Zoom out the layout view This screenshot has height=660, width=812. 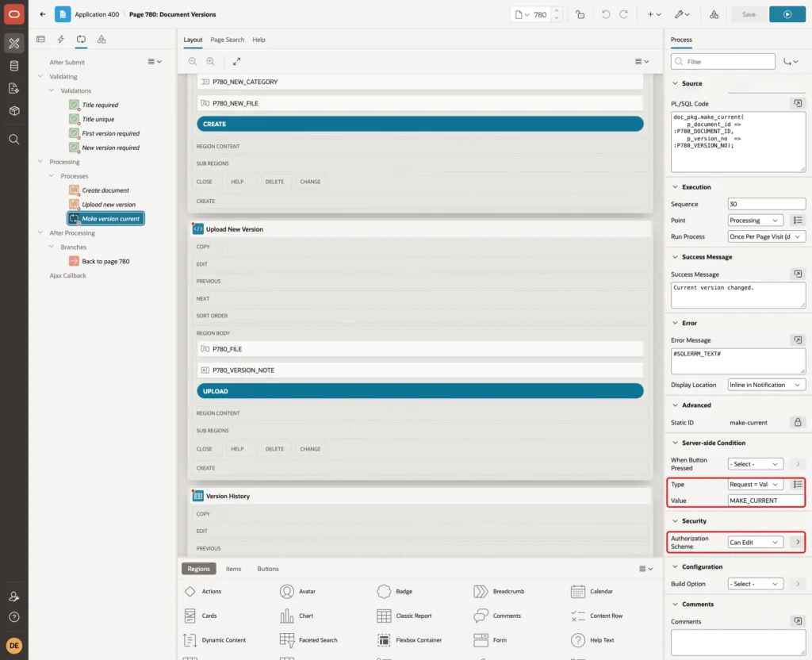pos(193,62)
